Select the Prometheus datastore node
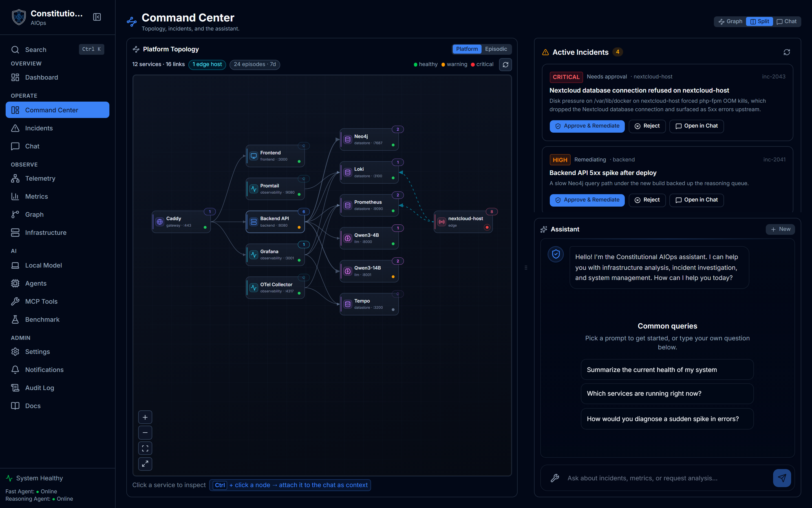 [369, 205]
